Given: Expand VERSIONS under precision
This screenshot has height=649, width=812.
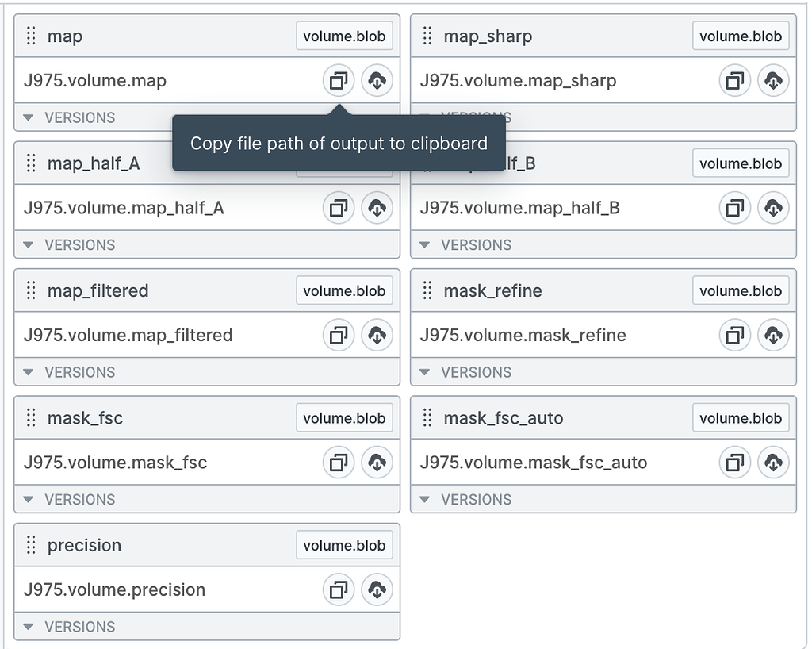Looking at the screenshot, I should (x=70, y=627).
